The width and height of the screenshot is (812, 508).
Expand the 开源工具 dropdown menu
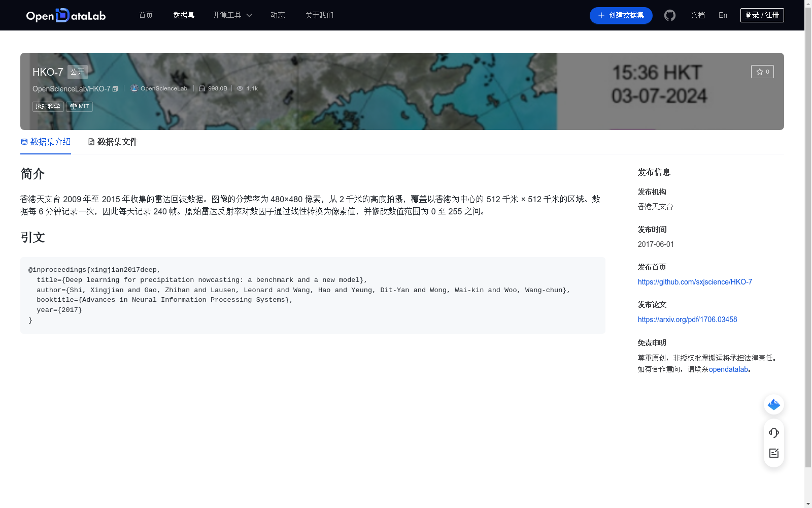(232, 15)
